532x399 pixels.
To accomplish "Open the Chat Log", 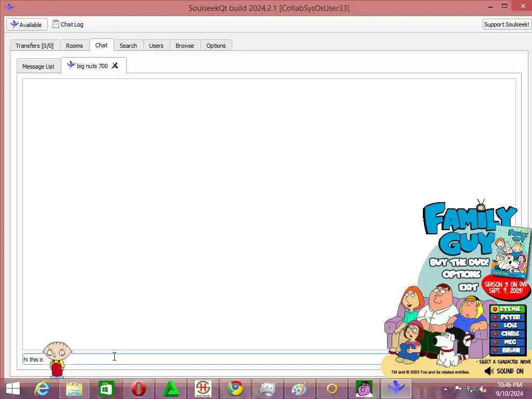I will click(68, 24).
